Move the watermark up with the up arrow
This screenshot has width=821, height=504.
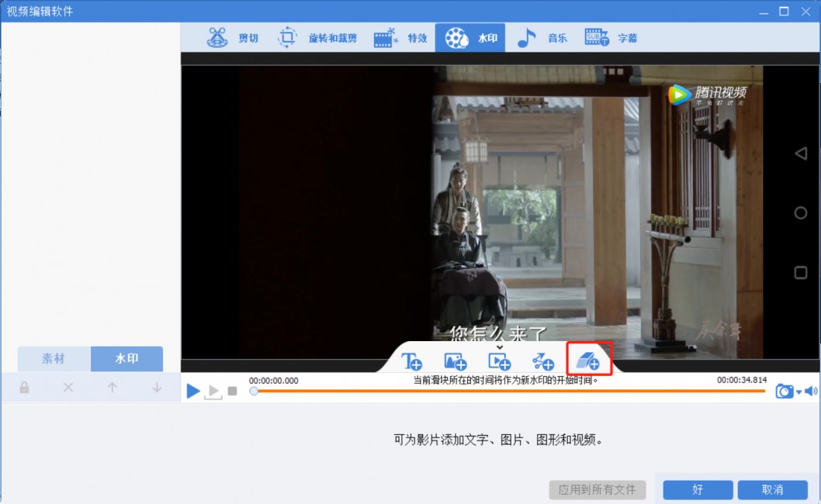[112, 388]
